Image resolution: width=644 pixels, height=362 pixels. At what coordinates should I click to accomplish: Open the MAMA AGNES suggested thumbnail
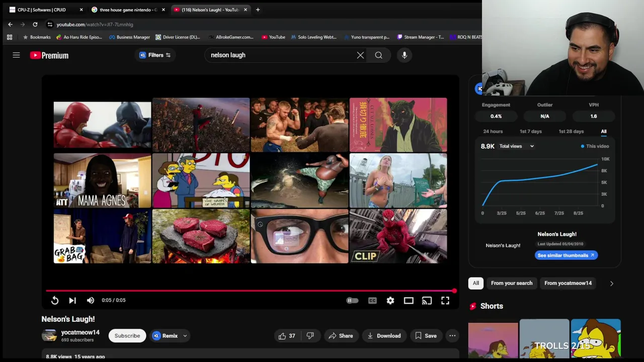[x=102, y=181]
